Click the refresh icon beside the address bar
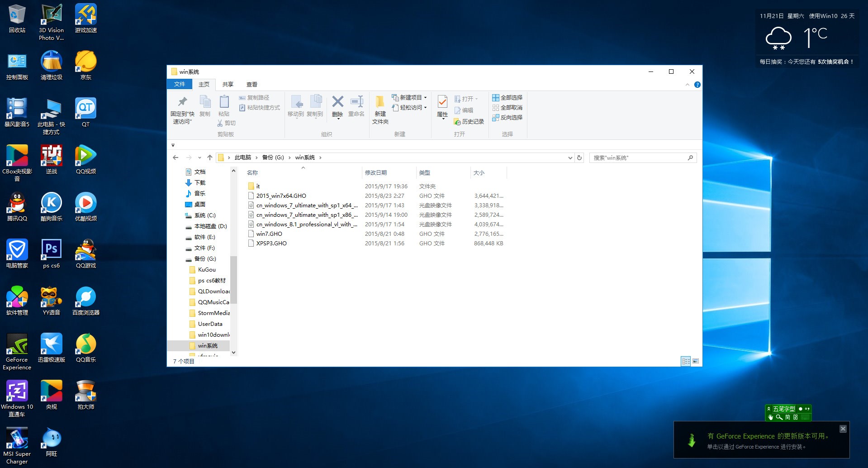Screen dimensions: 868x468 [579, 158]
